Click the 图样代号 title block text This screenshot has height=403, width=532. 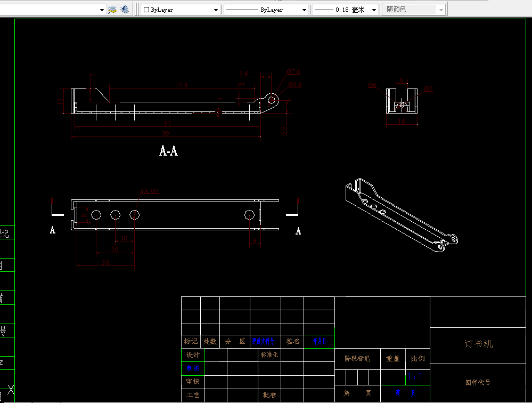pos(478,382)
